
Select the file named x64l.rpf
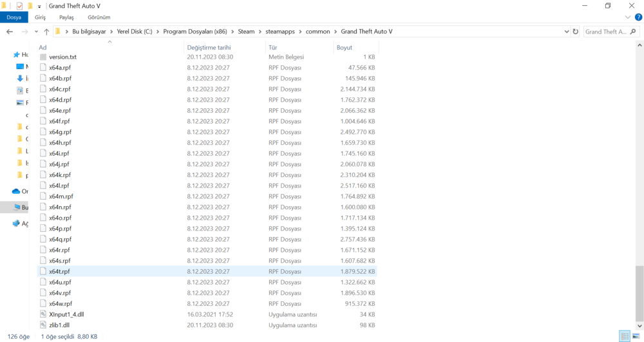click(59, 185)
